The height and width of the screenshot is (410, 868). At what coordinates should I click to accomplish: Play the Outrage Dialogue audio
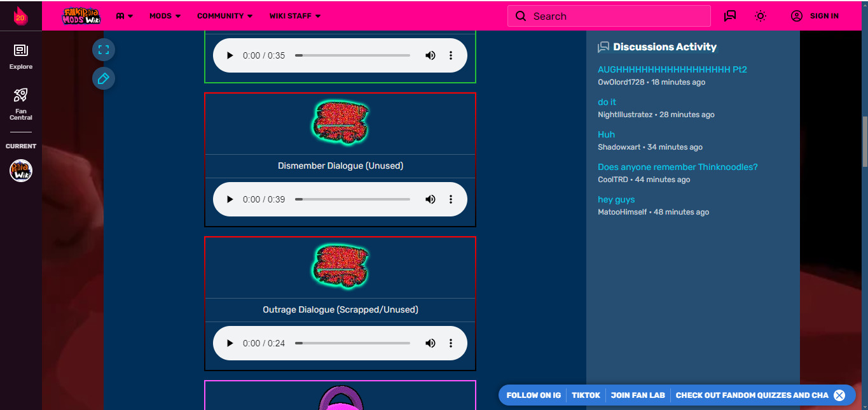(230, 343)
